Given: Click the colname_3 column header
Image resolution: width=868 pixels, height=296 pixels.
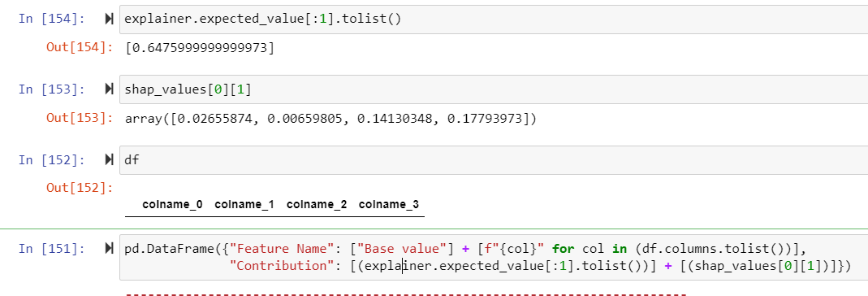Looking at the screenshot, I should [x=389, y=205].
